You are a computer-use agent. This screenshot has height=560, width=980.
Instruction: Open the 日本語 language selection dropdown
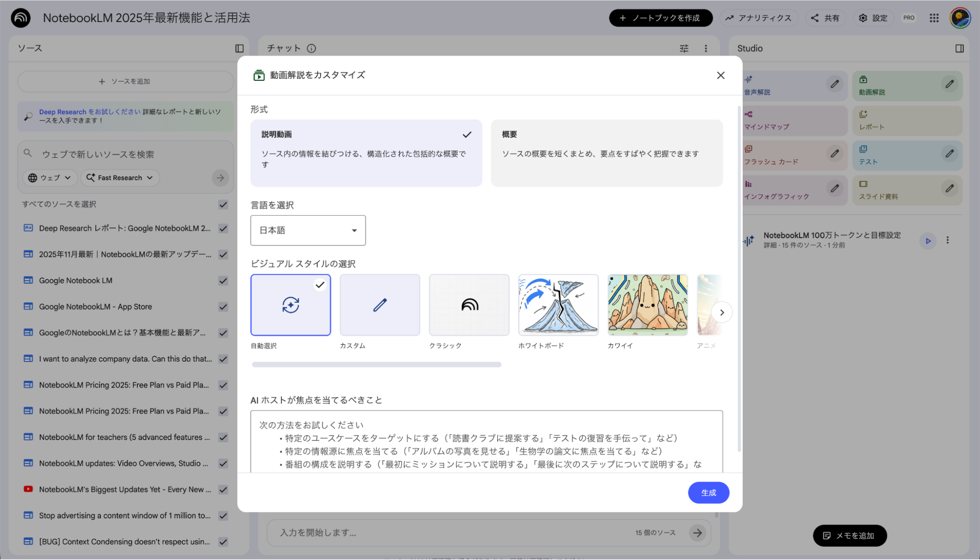point(307,230)
